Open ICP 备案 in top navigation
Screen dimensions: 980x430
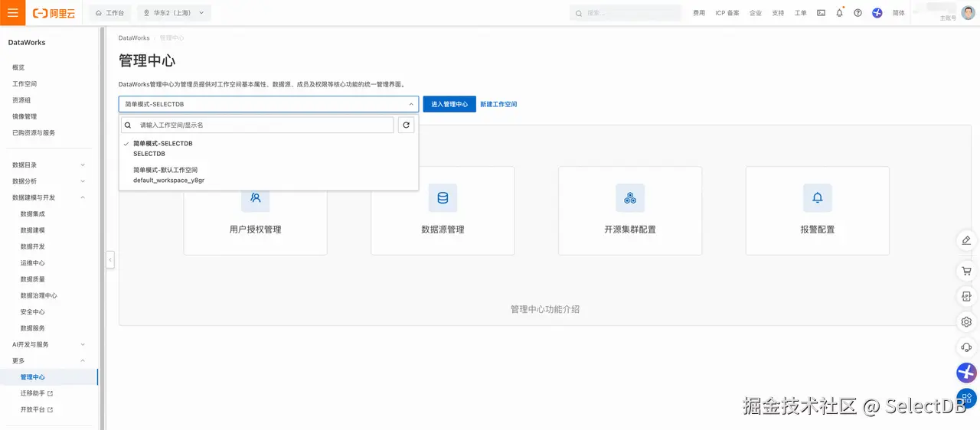click(727, 13)
